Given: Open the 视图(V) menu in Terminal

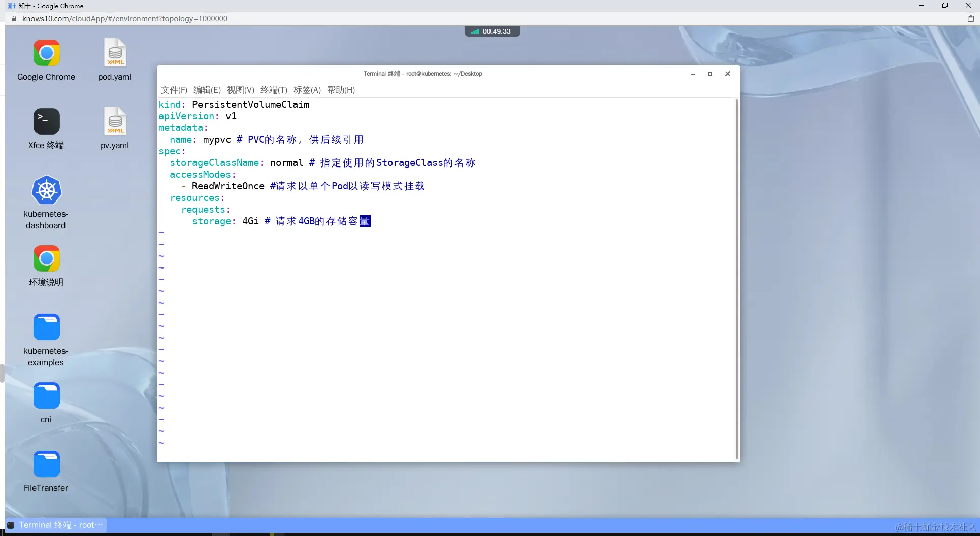Looking at the screenshot, I should pyautogui.click(x=241, y=90).
